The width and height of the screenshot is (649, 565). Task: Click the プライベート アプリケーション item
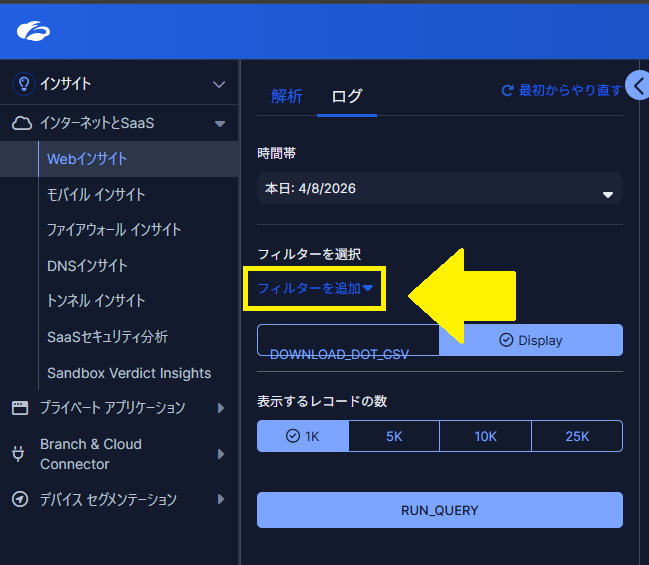[113, 408]
